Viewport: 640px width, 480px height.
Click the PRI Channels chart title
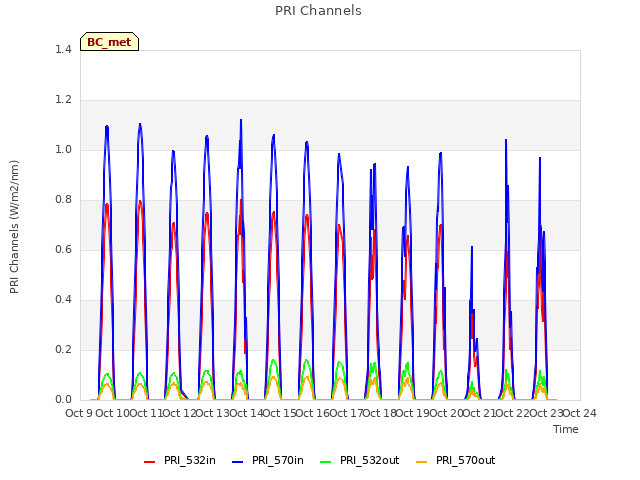pyautogui.click(x=318, y=11)
